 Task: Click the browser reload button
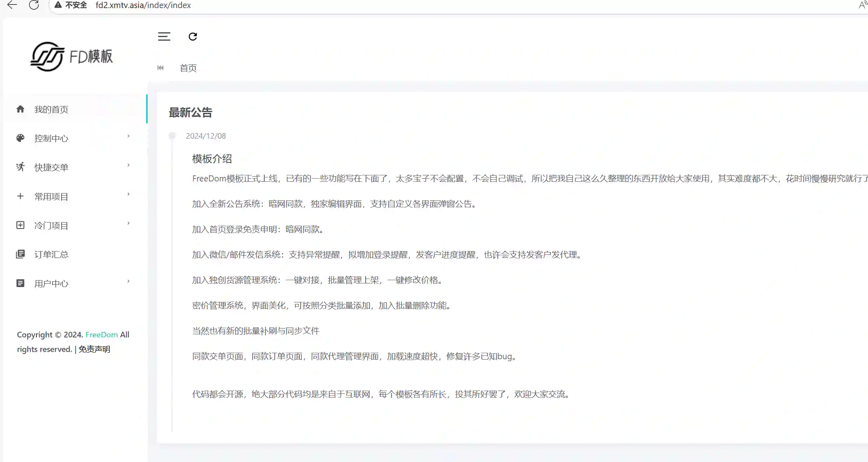pos(34,5)
